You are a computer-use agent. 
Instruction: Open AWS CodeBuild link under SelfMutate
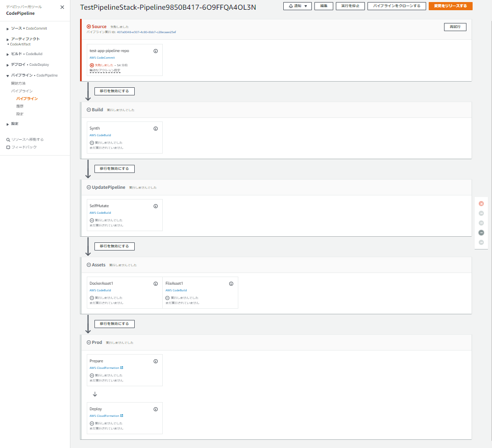(x=100, y=213)
